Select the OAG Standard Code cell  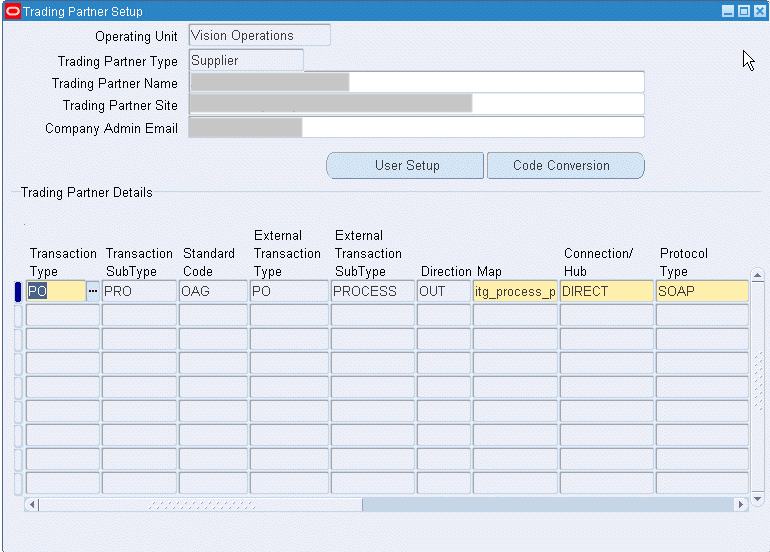[x=213, y=291]
